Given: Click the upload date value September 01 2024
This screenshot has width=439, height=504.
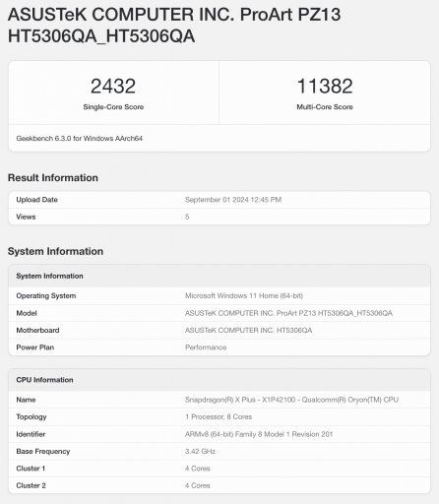Looking at the screenshot, I should (233, 200).
